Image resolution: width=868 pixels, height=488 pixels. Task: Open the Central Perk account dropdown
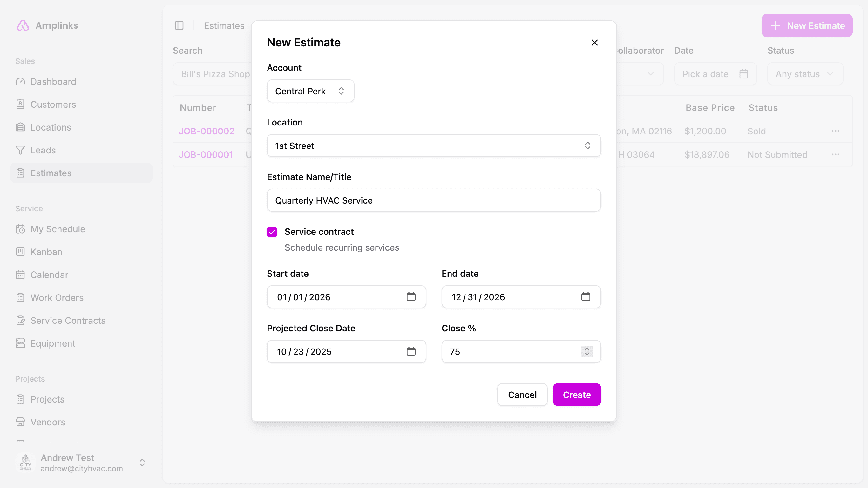tap(310, 91)
